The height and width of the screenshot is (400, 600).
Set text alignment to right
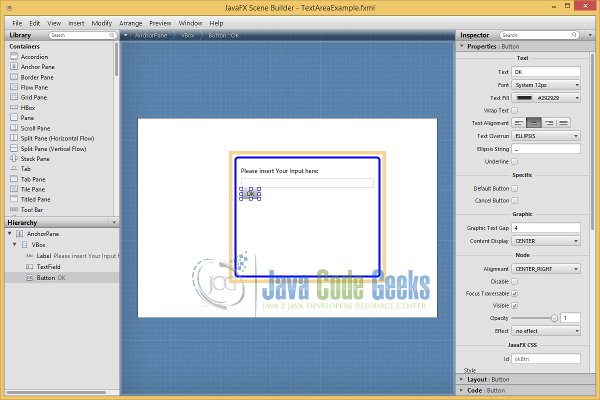pyautogui.click(x=549, y=123)
